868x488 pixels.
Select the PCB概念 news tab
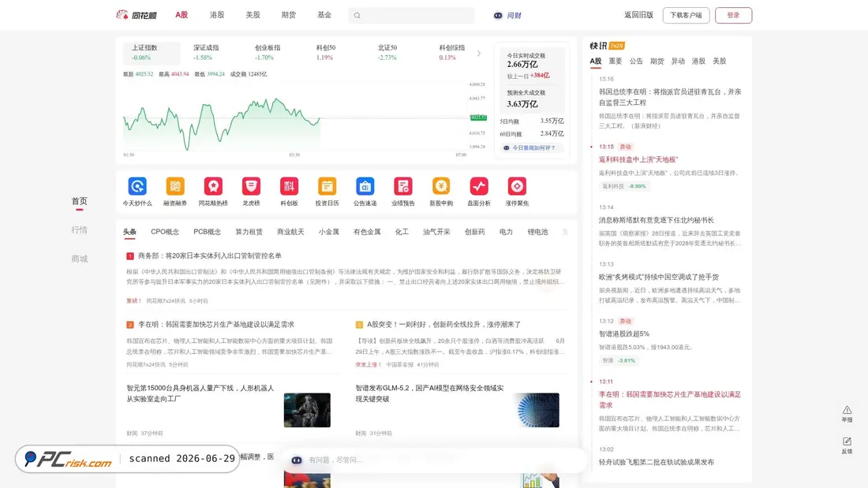207,232
